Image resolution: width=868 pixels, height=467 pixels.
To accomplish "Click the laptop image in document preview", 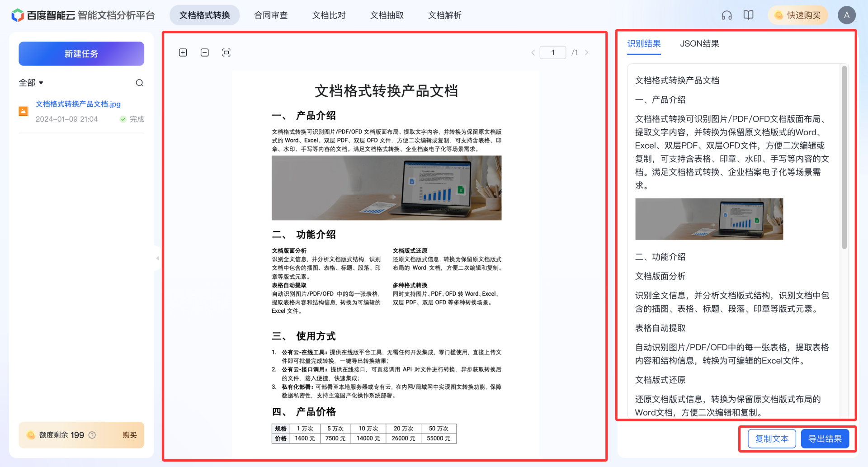I will (387, 188).
